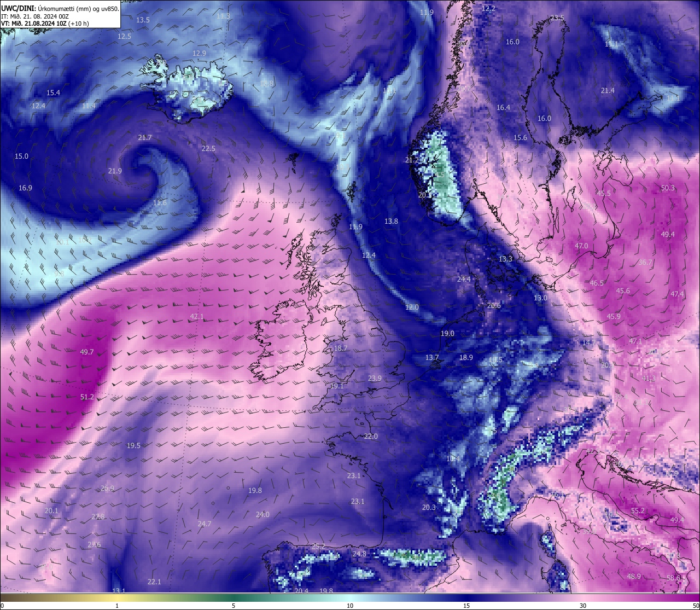Click the 24.8 value over northern Spain
This screenshot has height=610, width=700.
(x=359, y=554)
